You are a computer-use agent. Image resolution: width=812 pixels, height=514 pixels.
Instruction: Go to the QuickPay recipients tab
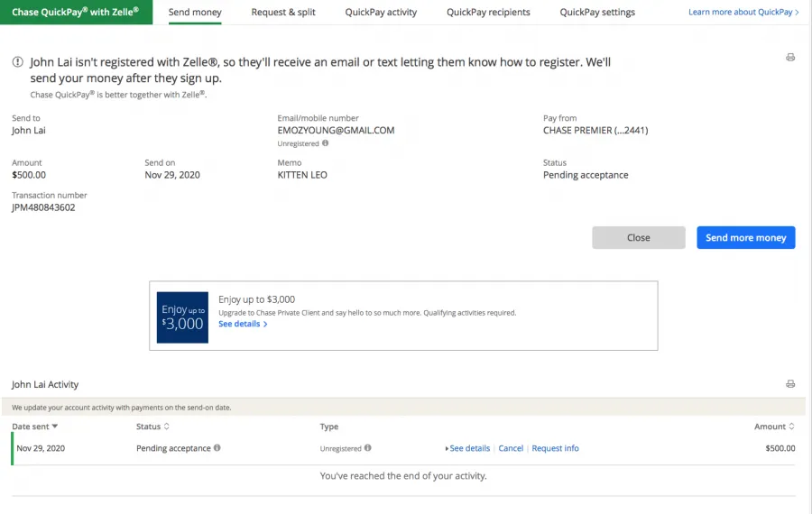tap(488, 12)
